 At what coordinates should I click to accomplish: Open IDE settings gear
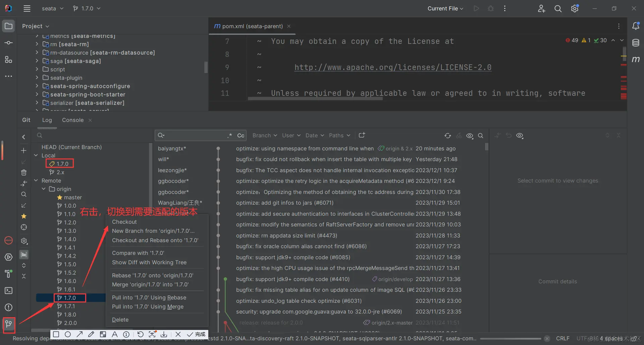click(x=575, y=9)
